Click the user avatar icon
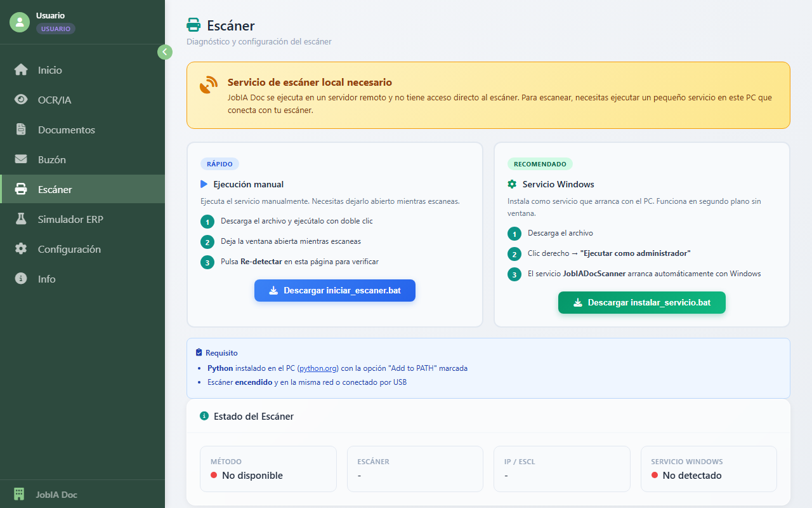The height and width of the screenshot is (508, 812). (x=20, y=22)
